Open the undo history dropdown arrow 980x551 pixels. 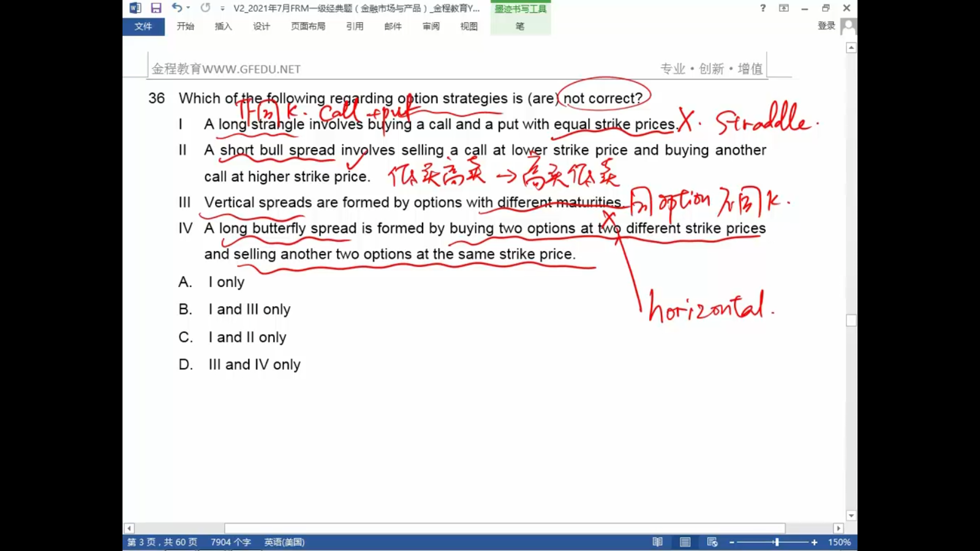(x=188, y=8)
